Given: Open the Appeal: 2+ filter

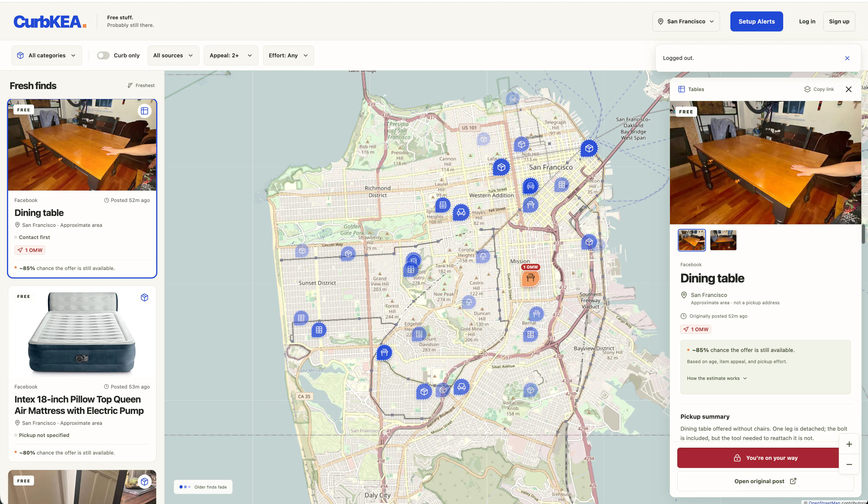Looking at the screenshot, I should click(231, 55).
